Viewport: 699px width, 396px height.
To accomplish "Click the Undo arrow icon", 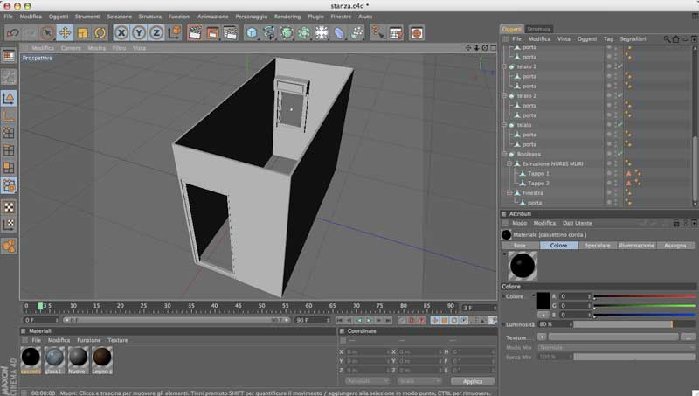I will (x=12, y=33).
